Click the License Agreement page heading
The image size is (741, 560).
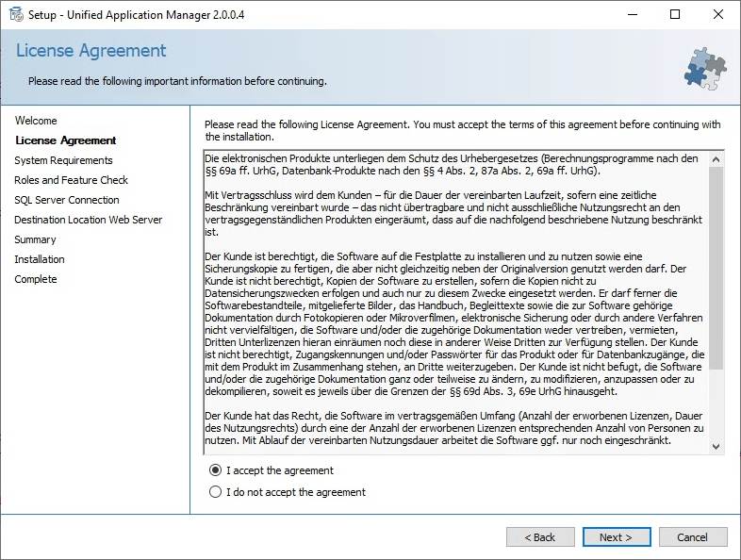point(91,51)
